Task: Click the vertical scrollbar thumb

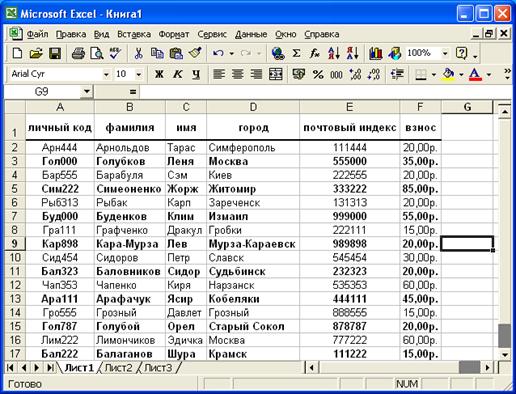Action: click(x=505, y=336)
